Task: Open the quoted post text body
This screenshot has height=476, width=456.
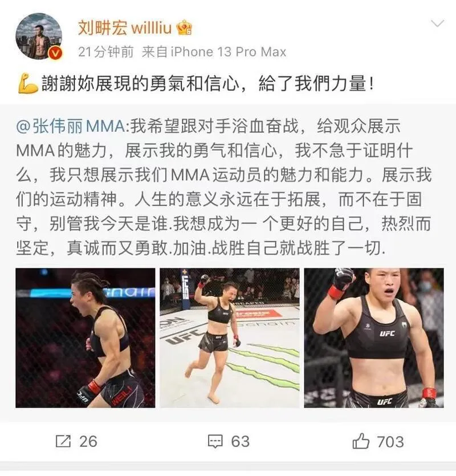Action: (224, 188)
